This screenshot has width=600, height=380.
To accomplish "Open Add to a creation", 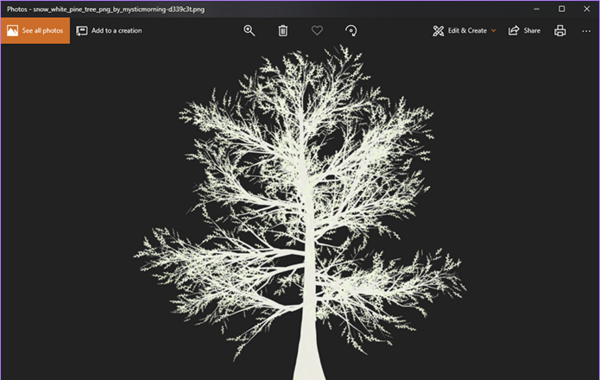I will pyautogui.click(x=109, y=31).
